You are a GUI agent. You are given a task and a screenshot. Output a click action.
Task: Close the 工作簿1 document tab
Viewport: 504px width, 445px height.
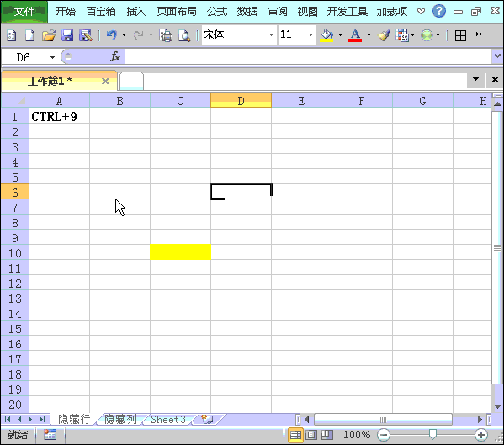pos(105,82)
